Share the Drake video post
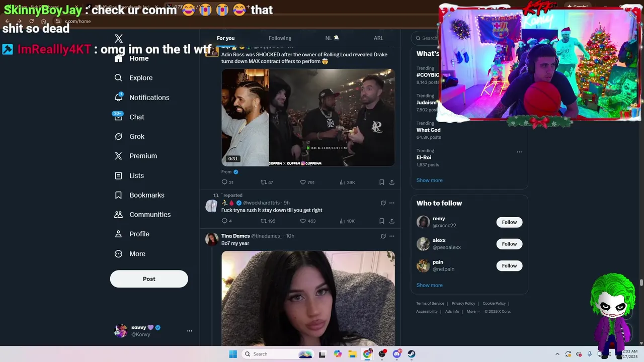 pos(392,182)
